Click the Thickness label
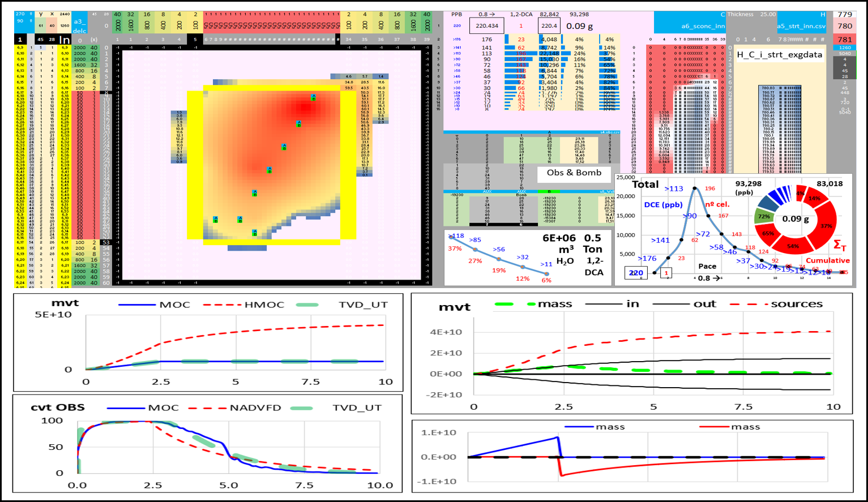The height and width of the screenshot is (502, 868). (741, 14)
